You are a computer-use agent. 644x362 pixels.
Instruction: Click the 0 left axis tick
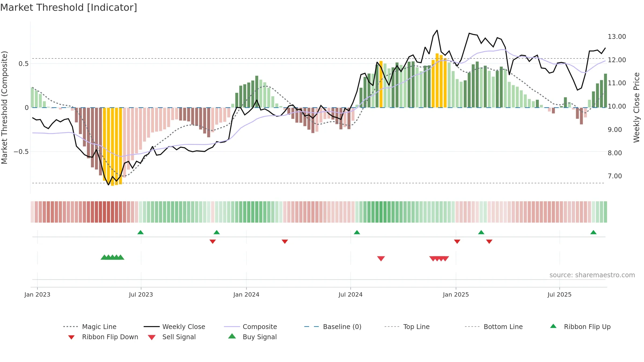(x=27, y=108)
